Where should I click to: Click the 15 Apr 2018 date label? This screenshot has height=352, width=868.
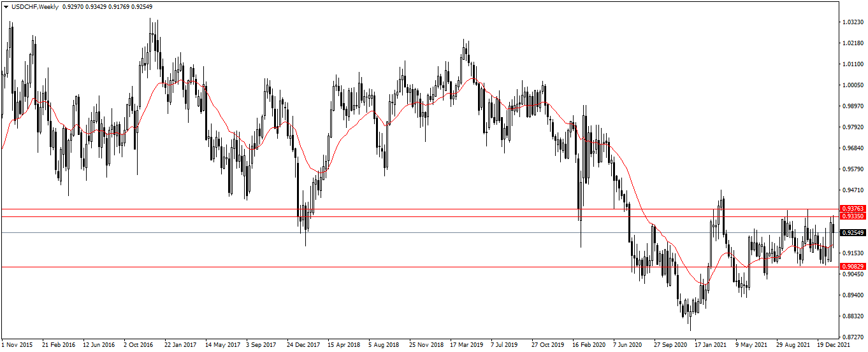[344, 344]
